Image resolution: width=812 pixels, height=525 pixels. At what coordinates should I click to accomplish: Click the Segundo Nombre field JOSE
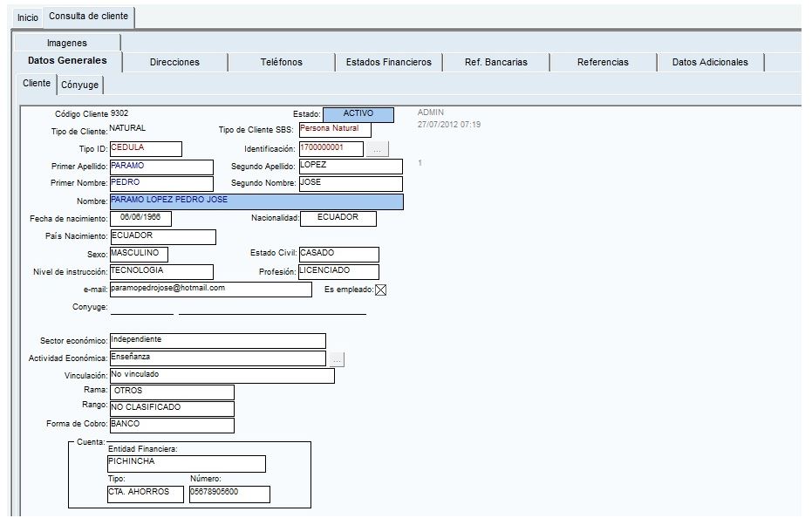pyautogui.click(x=351, y=184)
